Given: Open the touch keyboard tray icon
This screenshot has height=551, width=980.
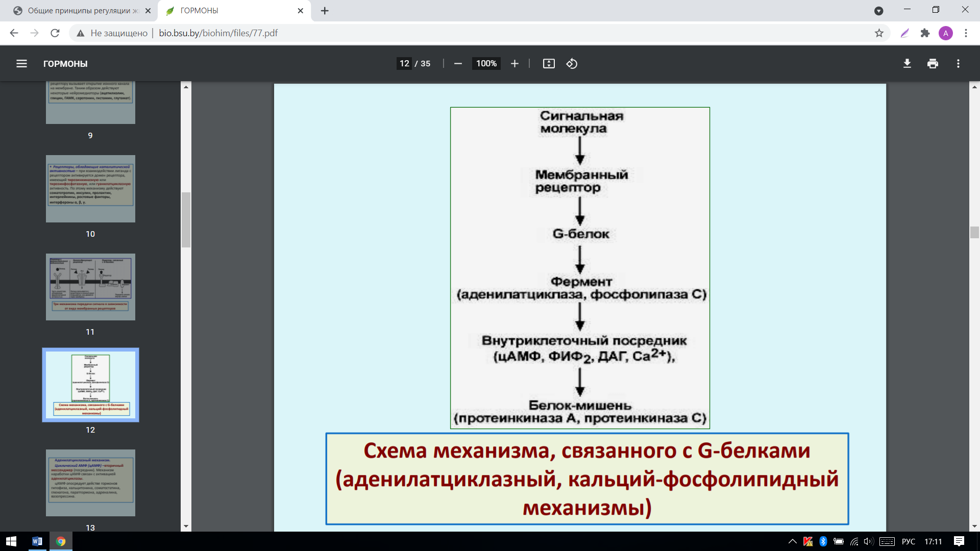Looking at the screenshot, I should point(887,541).
